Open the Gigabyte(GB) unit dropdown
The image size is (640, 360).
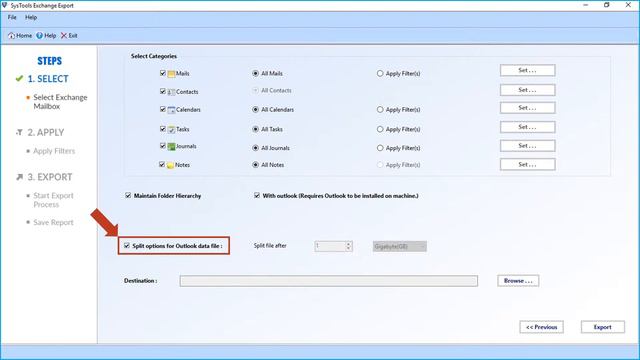tap(400, 247)
